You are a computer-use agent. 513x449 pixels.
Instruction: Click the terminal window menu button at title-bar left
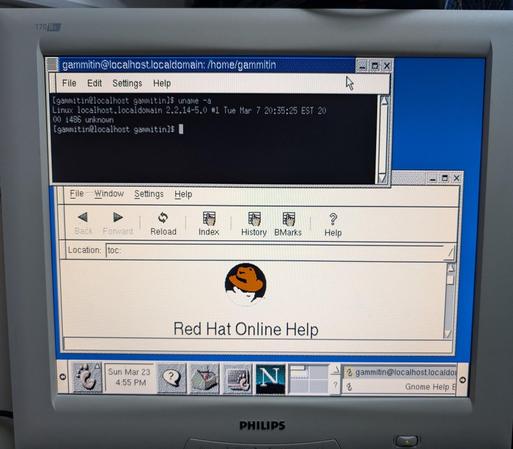(x=53, y=64)
